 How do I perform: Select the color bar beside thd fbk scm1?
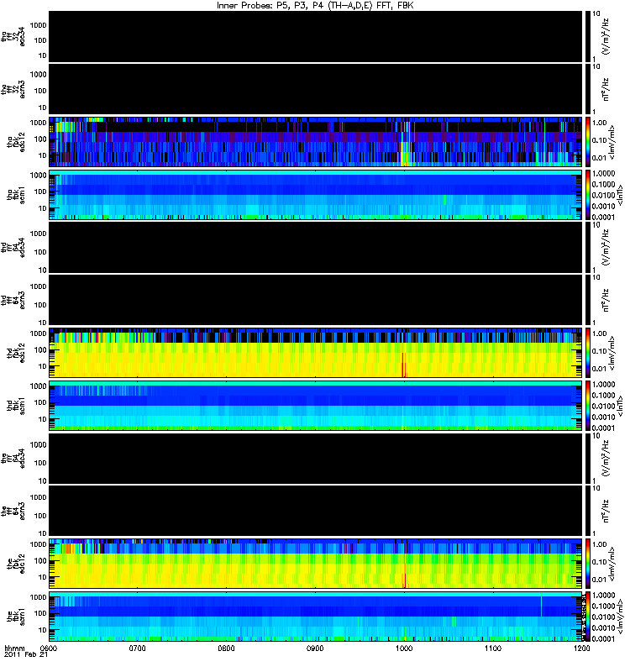589,405
